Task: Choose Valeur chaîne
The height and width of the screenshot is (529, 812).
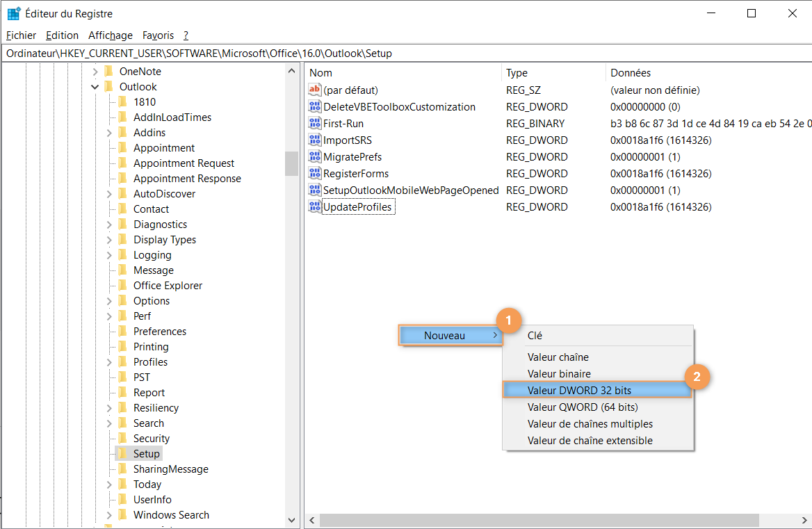Action: click(x=598, y=357)
